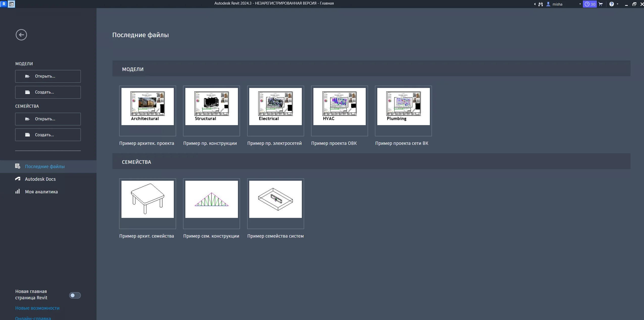
Task: Expand the misha account dropdown arrow
Action: point(580,4)
